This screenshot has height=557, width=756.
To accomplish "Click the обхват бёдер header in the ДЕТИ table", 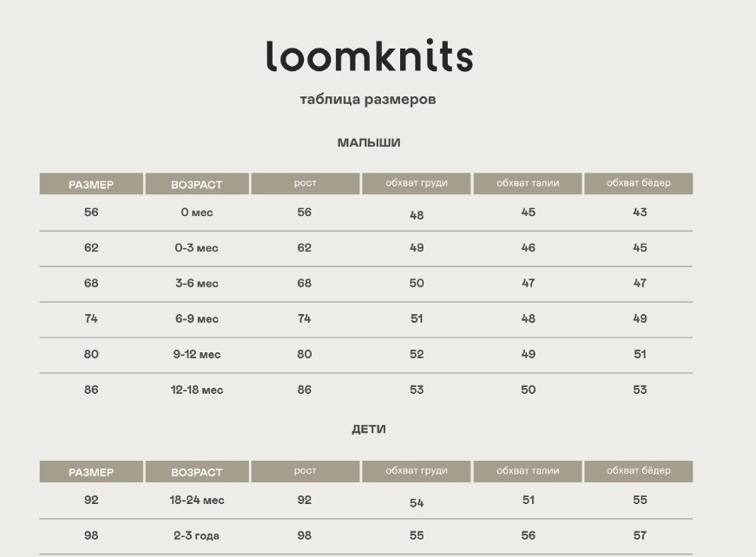I will [638, 471].
